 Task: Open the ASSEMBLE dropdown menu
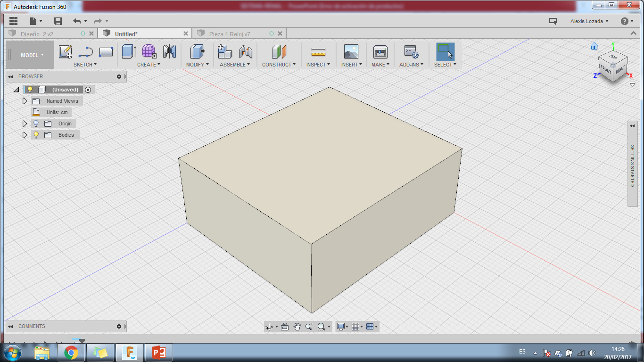pyautogui.click(x=235, y=65)
